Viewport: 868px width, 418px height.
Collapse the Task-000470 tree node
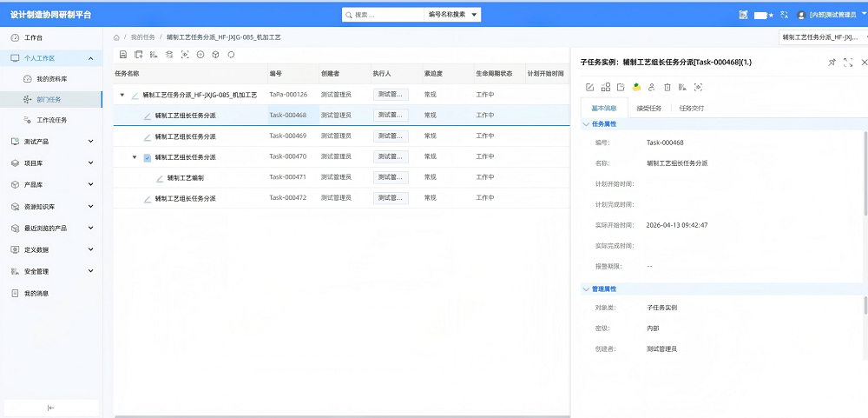point(134,157)
